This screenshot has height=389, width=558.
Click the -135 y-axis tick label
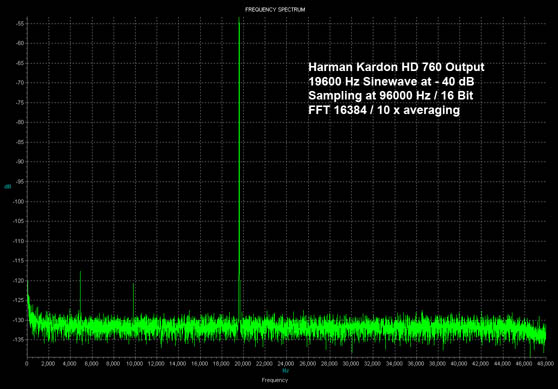pyautogui.click(x=19, y=340)
